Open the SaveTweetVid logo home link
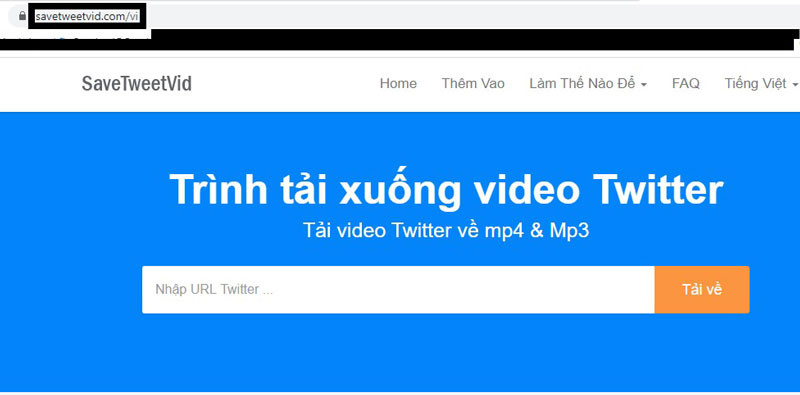Screen dimensions: 800x395 [x=137, y=84]
